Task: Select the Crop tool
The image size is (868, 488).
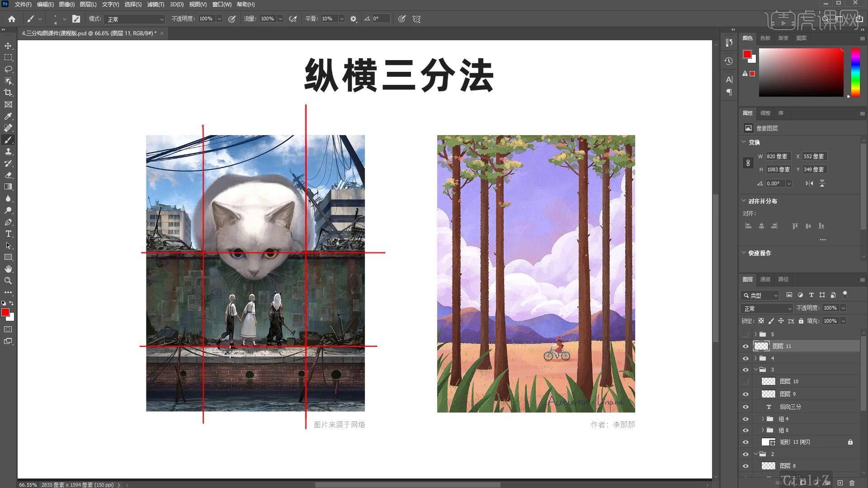Action: click(x=8, y=93)
